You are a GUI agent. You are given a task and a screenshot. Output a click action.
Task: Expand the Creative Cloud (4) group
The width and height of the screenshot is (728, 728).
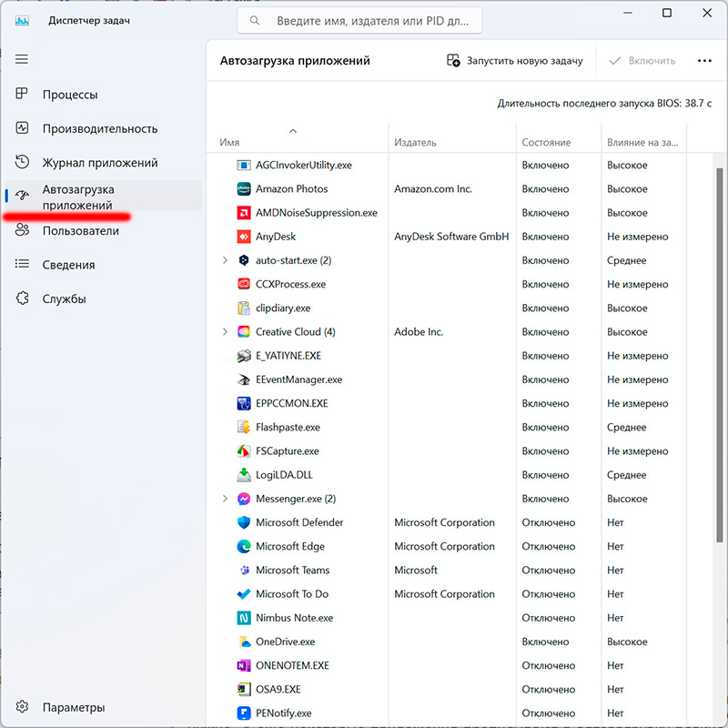(225, 332)
